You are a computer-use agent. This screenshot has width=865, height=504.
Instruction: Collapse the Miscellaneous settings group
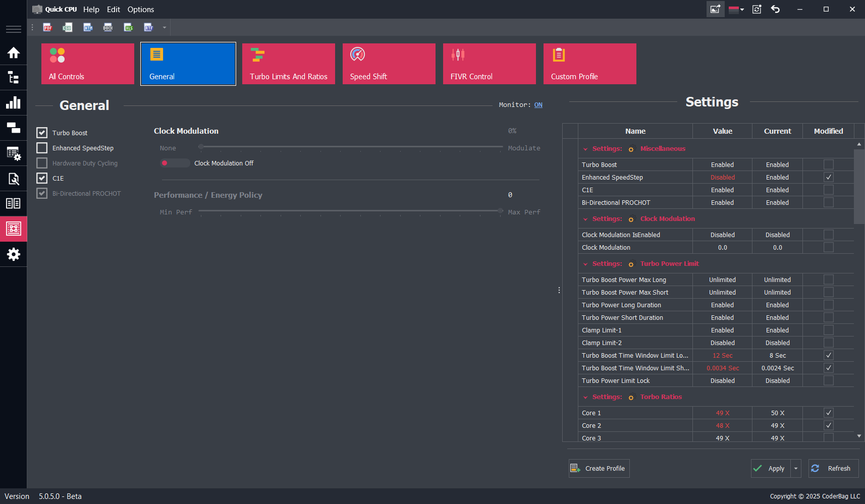[x=585, y=149]
